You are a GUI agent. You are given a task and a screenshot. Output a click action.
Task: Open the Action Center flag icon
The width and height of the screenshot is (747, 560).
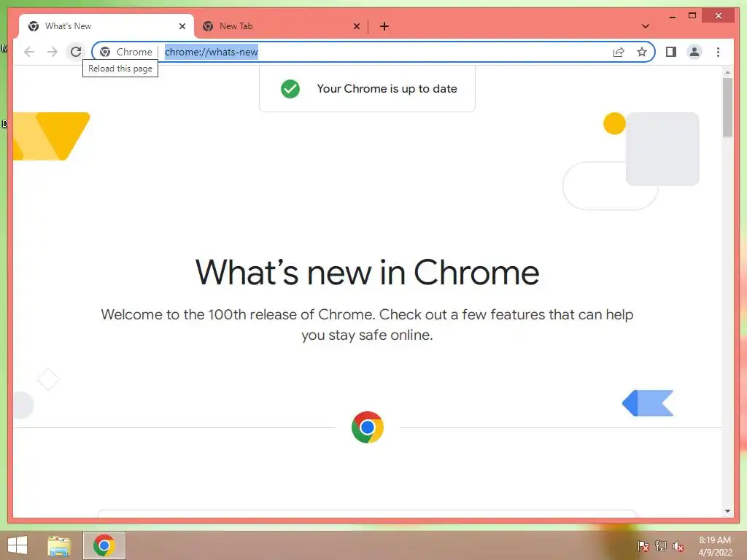click(643, 545)
